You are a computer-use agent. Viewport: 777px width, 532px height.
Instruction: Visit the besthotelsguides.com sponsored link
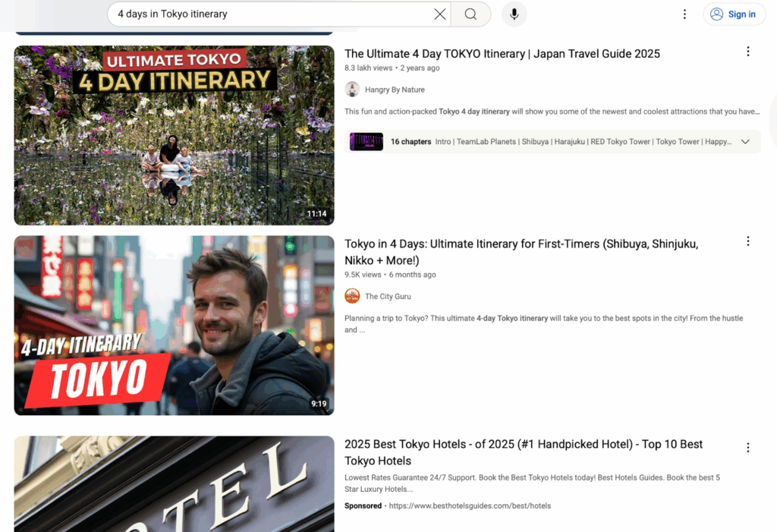pos(469,505)
